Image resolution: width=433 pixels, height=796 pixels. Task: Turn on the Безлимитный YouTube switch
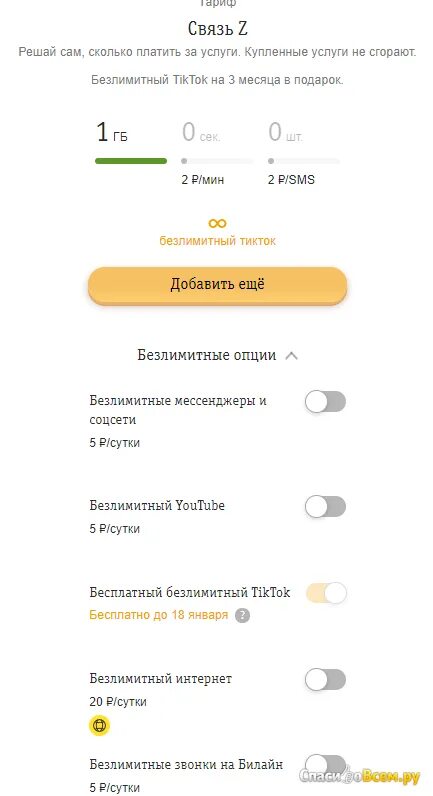pos(325,507)
